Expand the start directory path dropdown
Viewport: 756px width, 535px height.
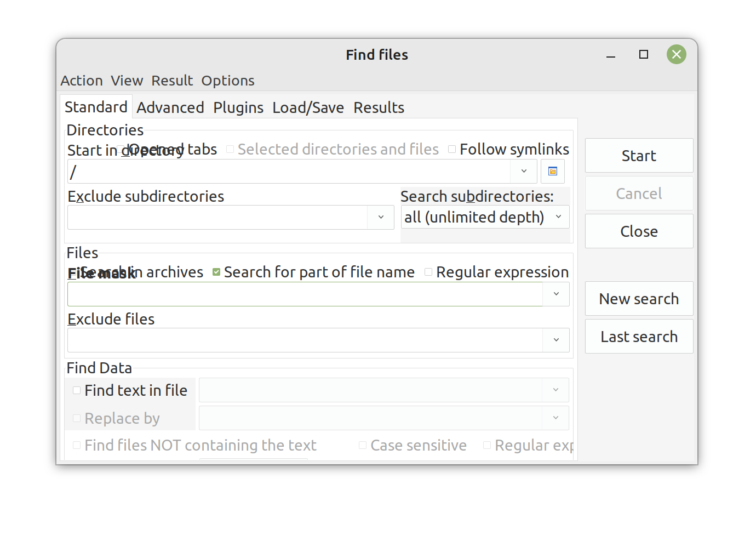tap(523, 171)
